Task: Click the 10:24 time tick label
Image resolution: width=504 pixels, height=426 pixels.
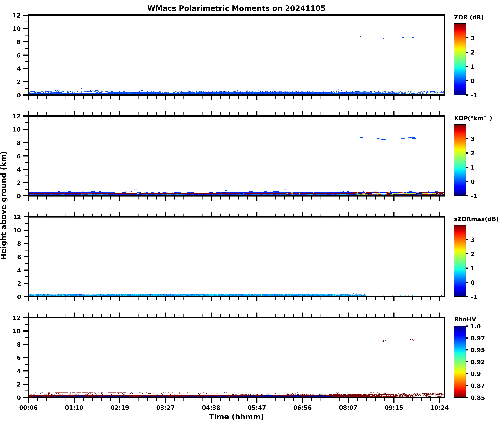Action: tap(439, 408)
